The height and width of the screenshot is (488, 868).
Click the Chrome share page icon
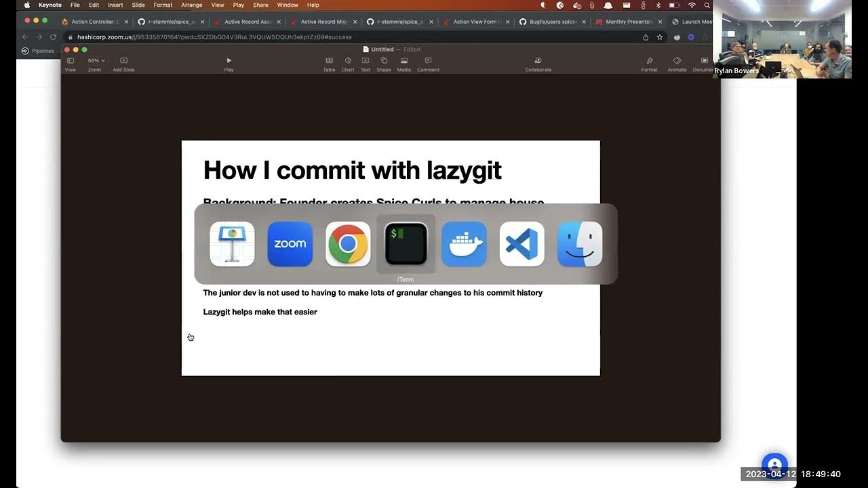(x=646, y=37)
